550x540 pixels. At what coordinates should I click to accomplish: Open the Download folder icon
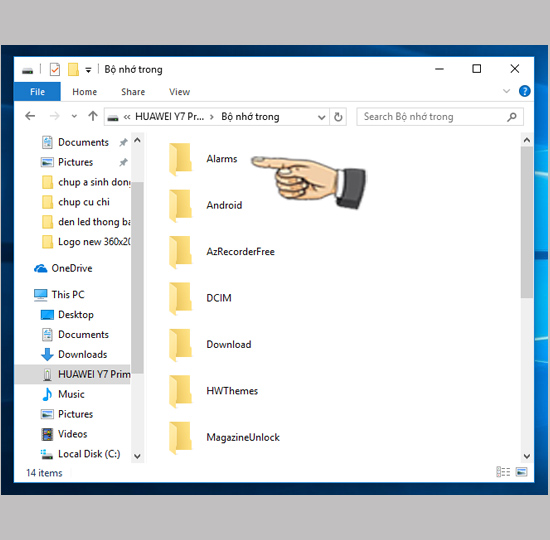[x=180, y=345]
